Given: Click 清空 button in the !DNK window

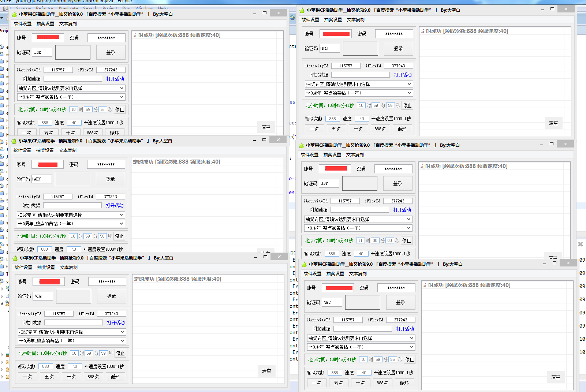Looking at the screenshot, I should tap(266, 127).
